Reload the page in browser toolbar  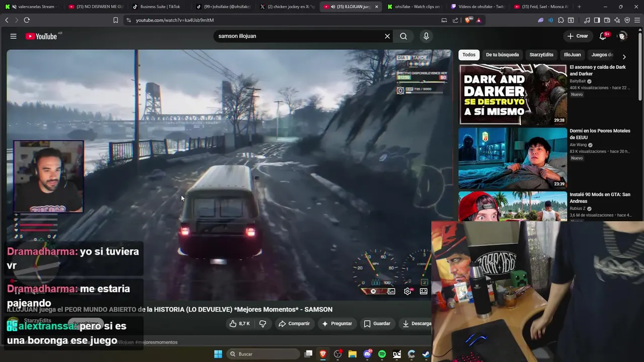(x=27, y=20)
